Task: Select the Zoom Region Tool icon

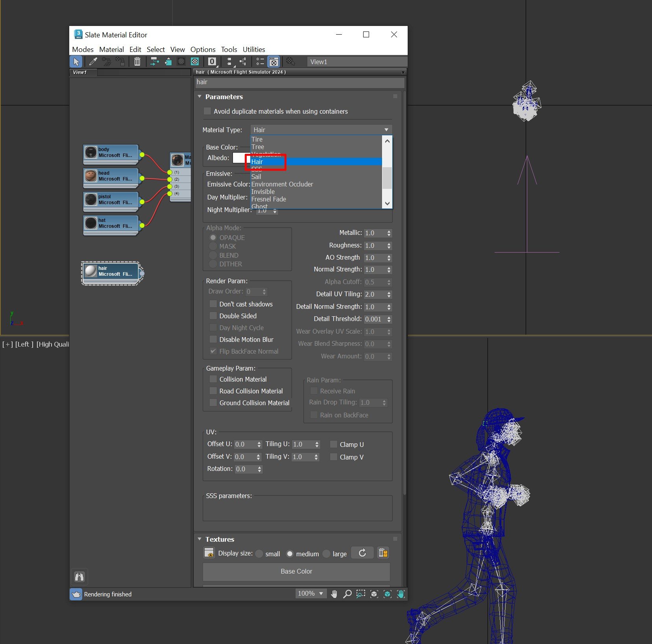Action: point(361,594)
